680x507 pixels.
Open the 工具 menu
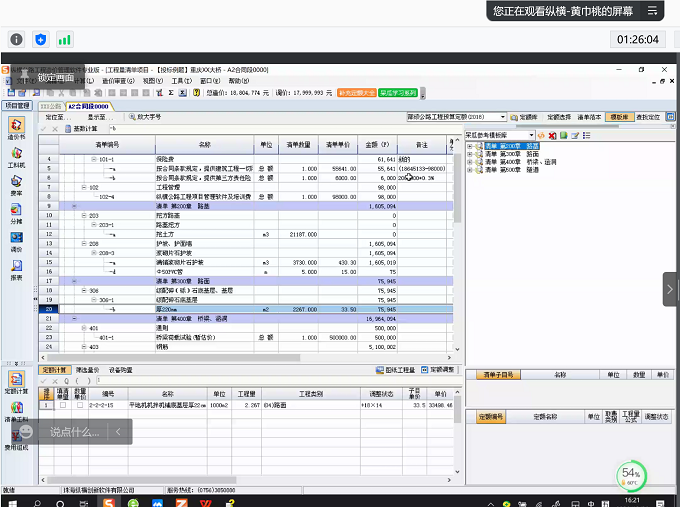(x=182, y=81)
